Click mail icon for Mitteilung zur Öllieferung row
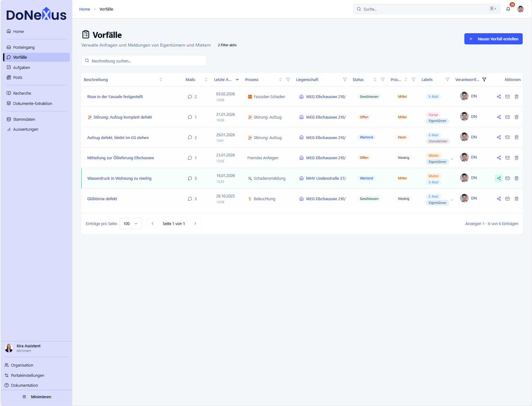Image resolution: width=532 pixels, height=406 pixels. tap(507, 158)
